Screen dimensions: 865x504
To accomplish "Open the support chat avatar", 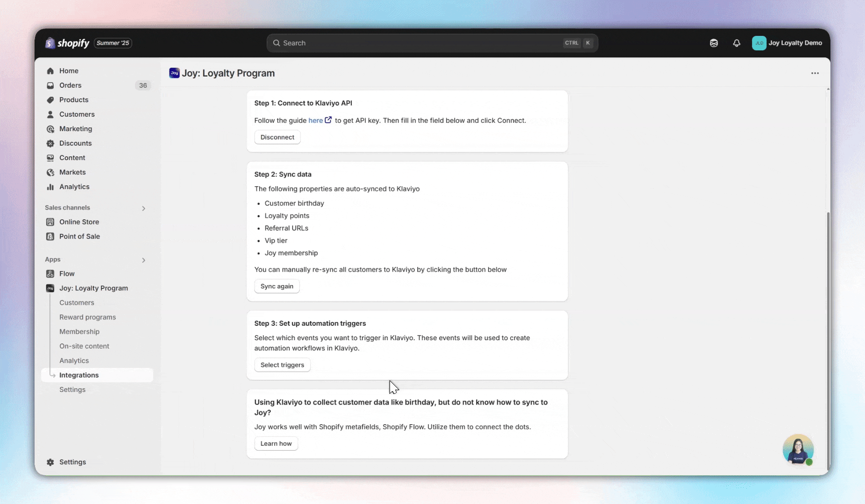I will pyautogui.click(x=798, y=449).
